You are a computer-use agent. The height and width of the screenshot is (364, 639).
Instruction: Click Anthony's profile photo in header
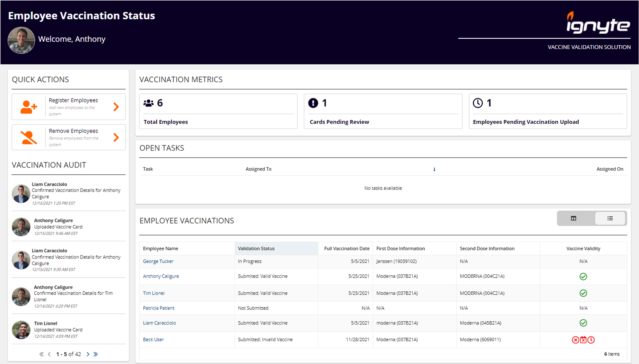coord(21,40)
